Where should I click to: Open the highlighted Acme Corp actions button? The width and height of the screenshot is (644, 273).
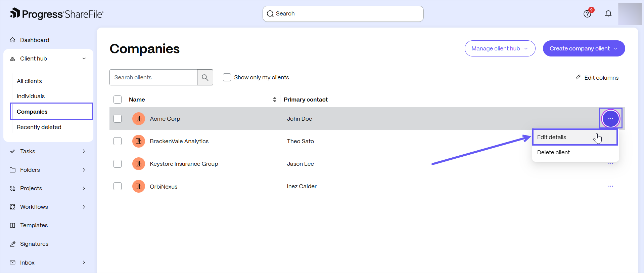coord(610,119)
